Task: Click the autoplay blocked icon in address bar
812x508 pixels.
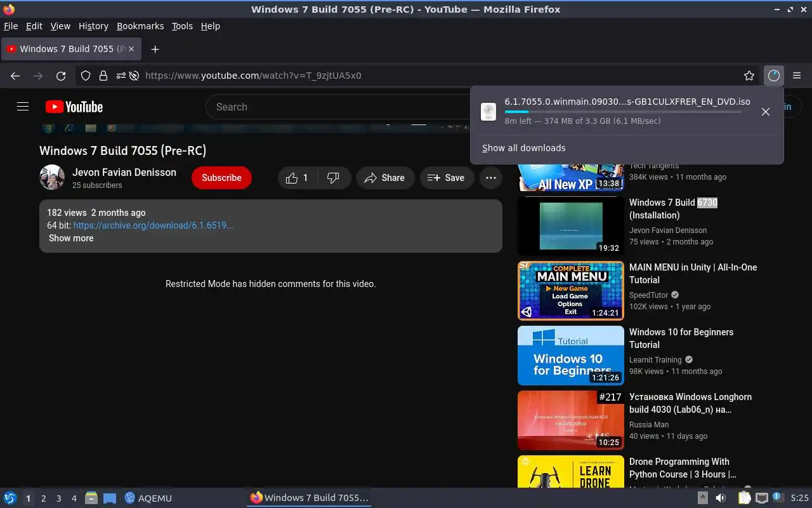Action: (134, 76)
